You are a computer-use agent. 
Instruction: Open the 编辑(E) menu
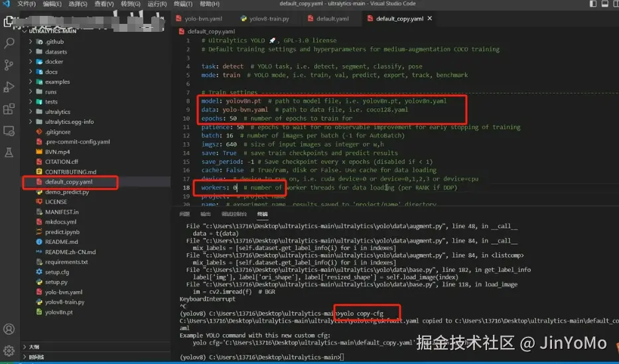52,3
